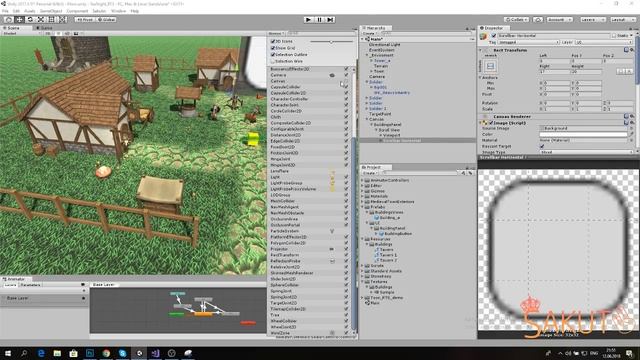
Task: Open the anchor presets box
Action: click(490, 66)
